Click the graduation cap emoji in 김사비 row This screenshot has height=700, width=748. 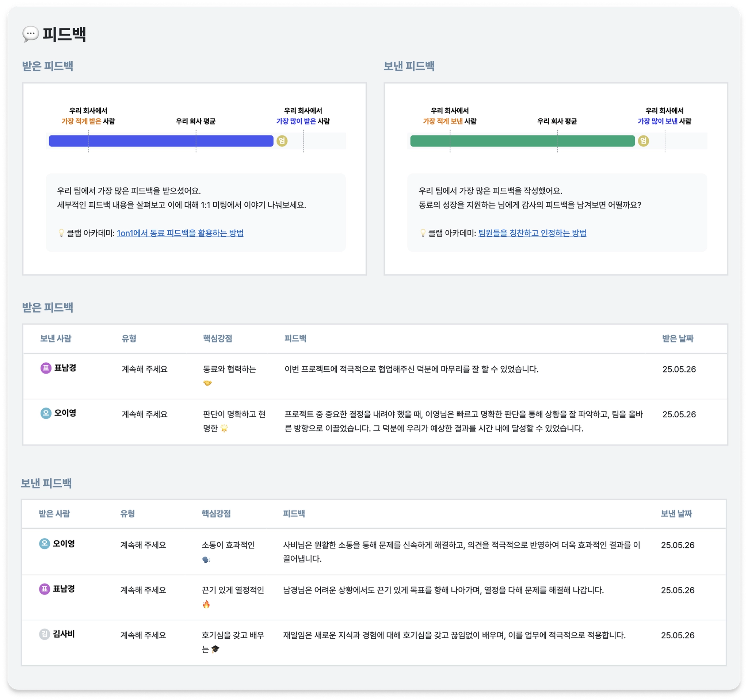tap(215, 649)
